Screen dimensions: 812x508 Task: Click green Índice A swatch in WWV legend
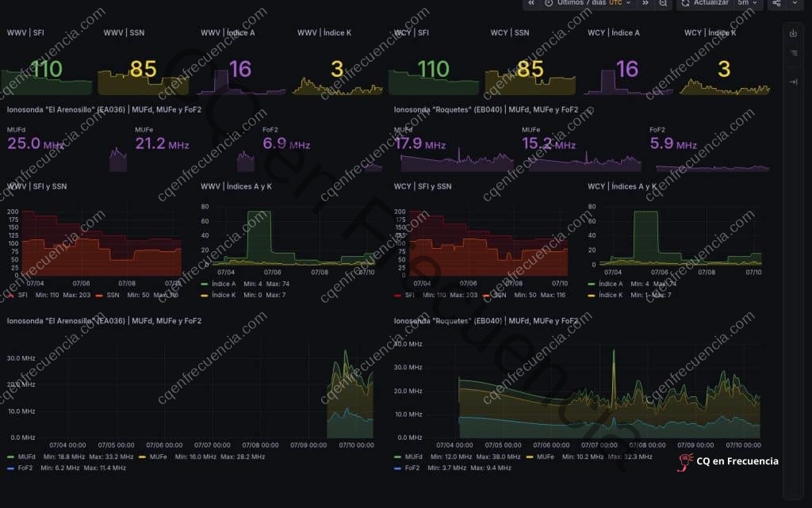205,284
